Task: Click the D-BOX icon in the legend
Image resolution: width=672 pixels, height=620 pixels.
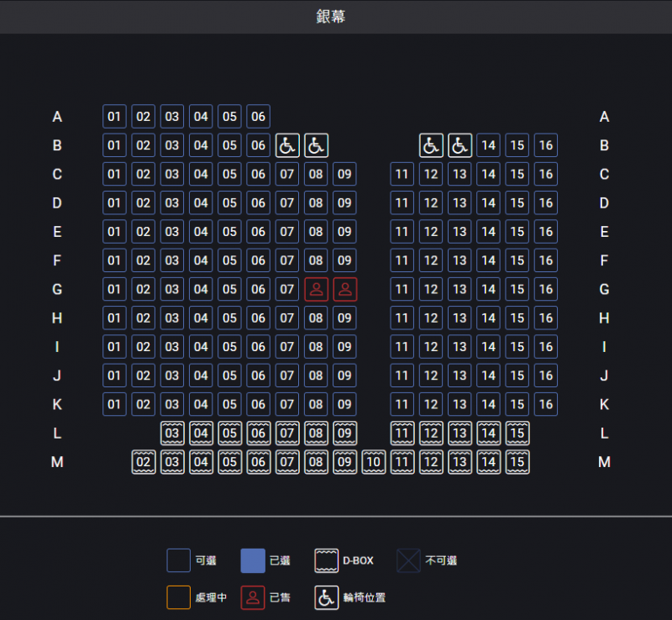Action: pyautogui.click(x=327, y=560)
